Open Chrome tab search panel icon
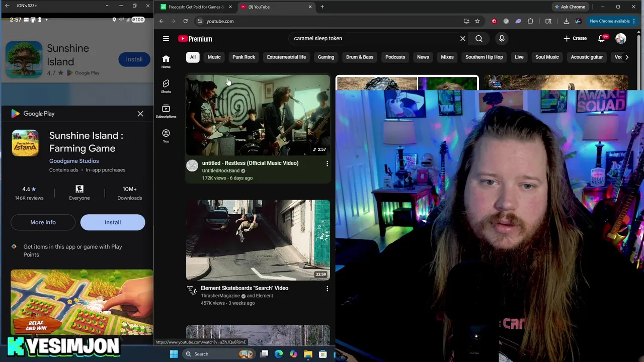This screenshot has width=644, height=362. click(548, 21)
